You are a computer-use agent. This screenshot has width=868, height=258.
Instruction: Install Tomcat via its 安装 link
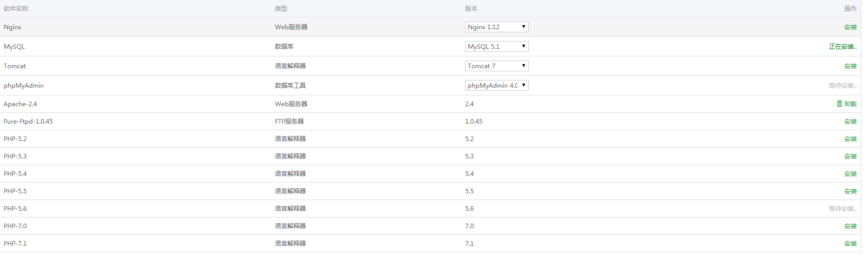click(851, 66)
